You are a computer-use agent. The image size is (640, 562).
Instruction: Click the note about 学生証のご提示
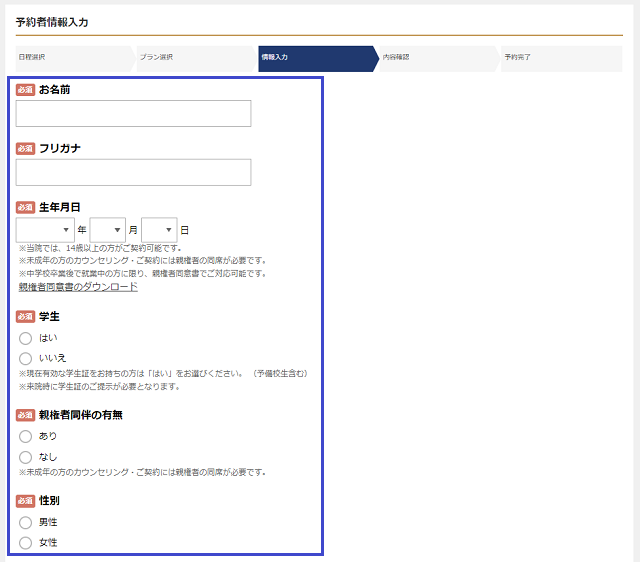(100, 387)
